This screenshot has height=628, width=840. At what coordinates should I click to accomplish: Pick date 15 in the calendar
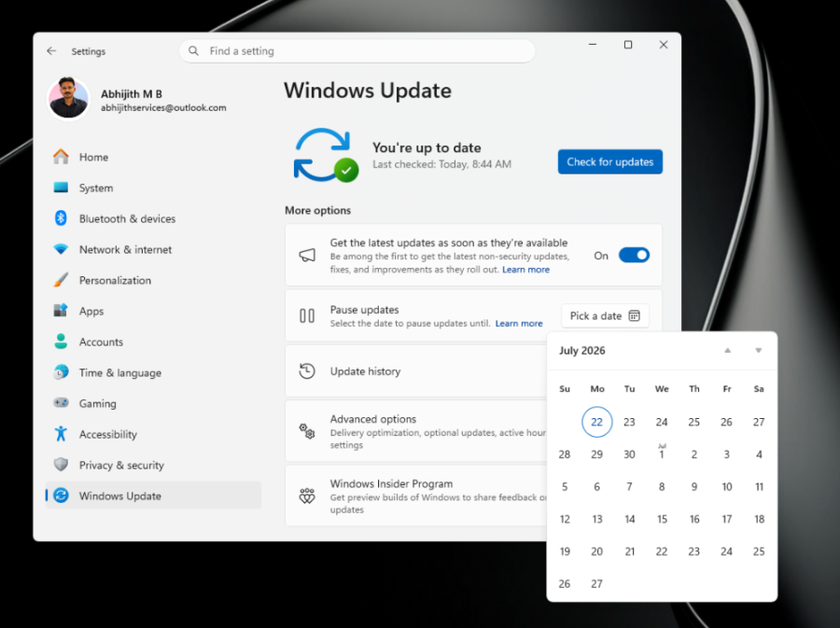pyautogui.click(x=662, y=519)
